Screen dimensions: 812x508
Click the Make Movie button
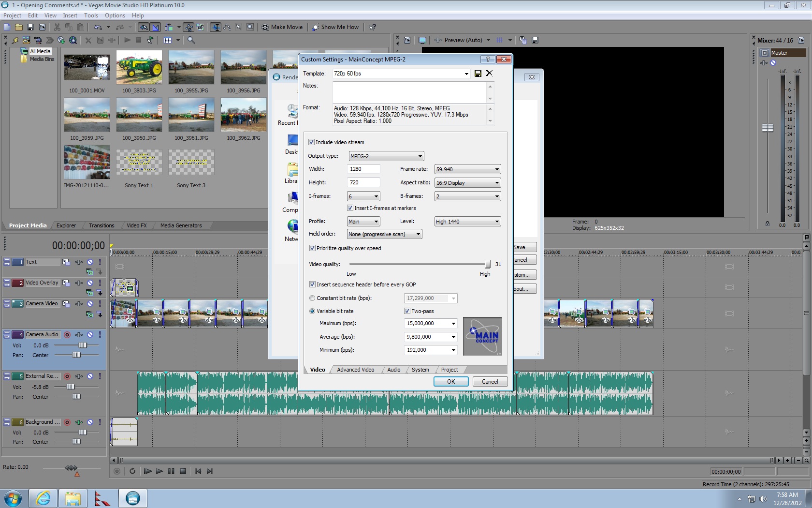pyautogui.click(x=282, y=27)
